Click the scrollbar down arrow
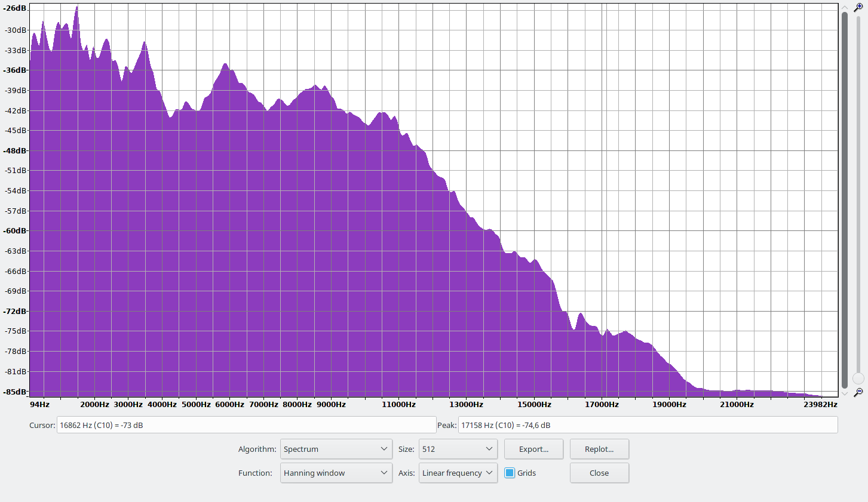The height and width of the screenshot is (502, 868). point(845,393)
